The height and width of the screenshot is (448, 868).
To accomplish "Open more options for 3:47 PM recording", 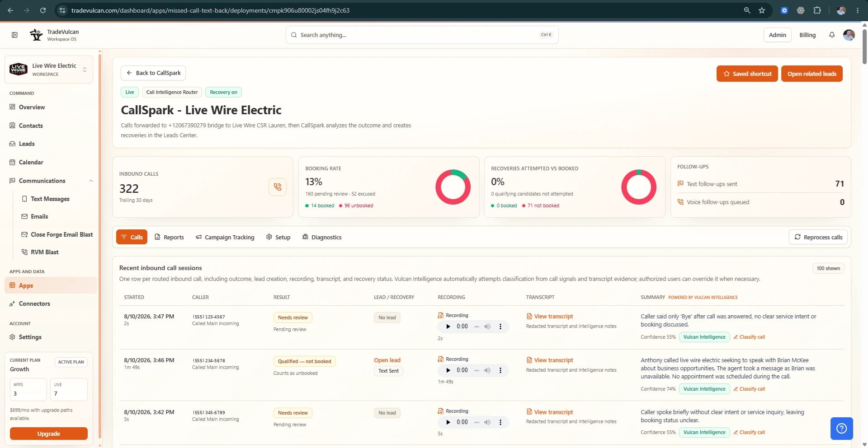I will [500, 327].
